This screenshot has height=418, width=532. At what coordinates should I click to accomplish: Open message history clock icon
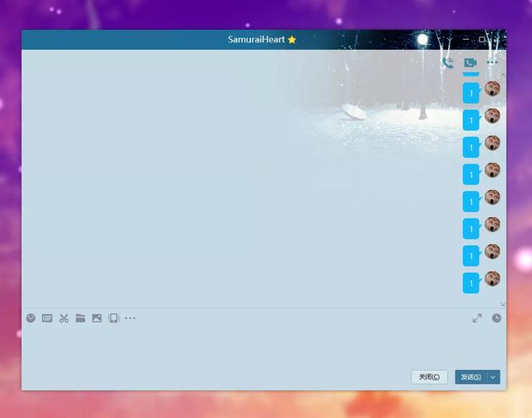[x=496, y=318]
